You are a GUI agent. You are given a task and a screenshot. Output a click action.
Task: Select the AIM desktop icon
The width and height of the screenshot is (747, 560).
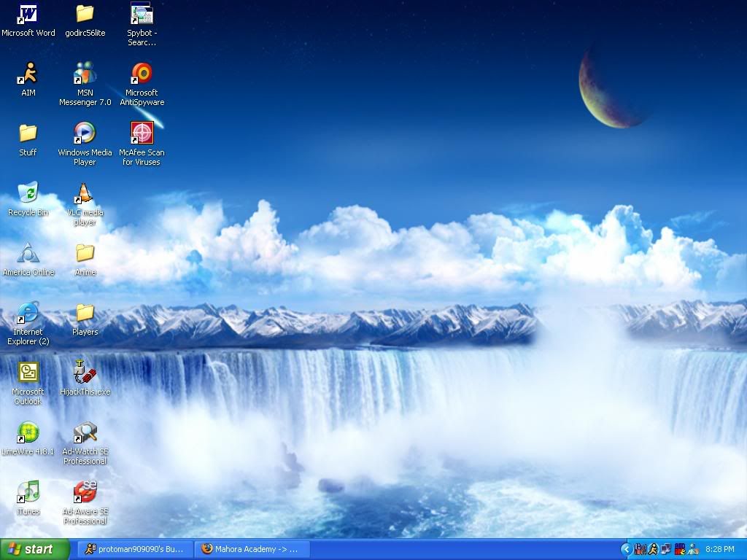pyautogui.click(x=28, y=74)
